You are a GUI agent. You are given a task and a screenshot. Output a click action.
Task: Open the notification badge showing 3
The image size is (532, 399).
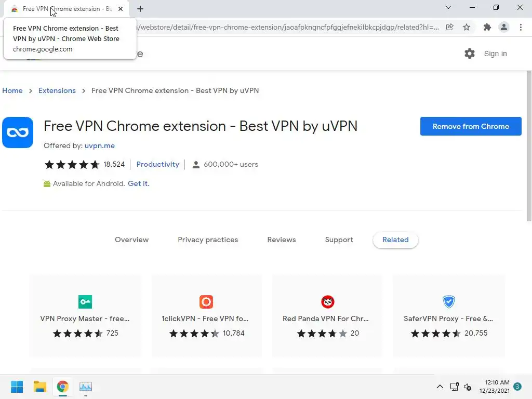[517, 387]
